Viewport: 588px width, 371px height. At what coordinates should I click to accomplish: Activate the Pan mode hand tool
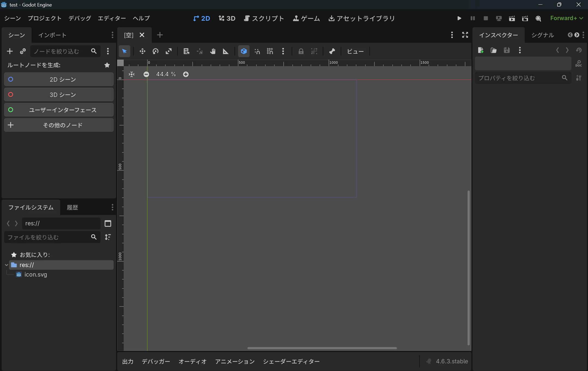[x=213, y=51]
